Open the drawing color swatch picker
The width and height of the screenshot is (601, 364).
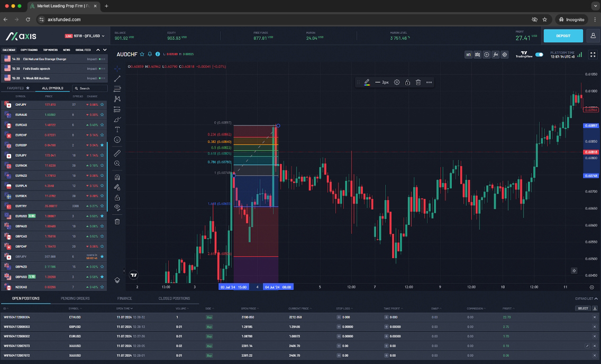click(x=368, y=82)
